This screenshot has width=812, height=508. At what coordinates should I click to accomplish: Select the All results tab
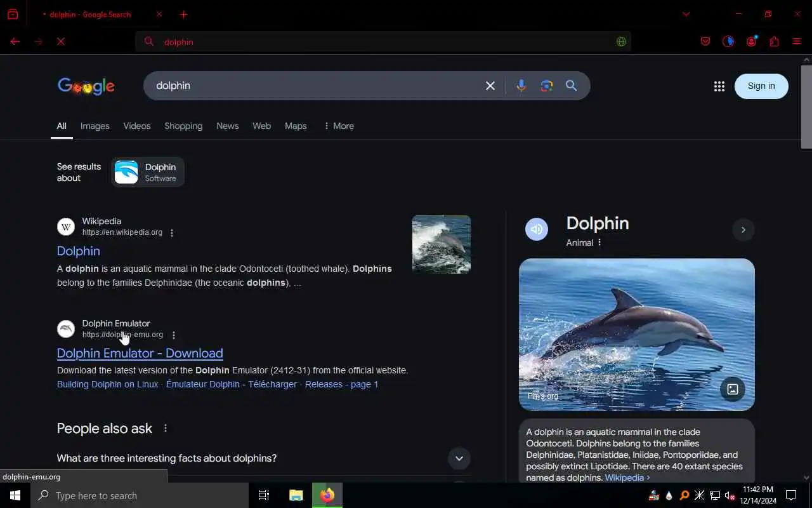pyautogui.click(x=62, y=126)
